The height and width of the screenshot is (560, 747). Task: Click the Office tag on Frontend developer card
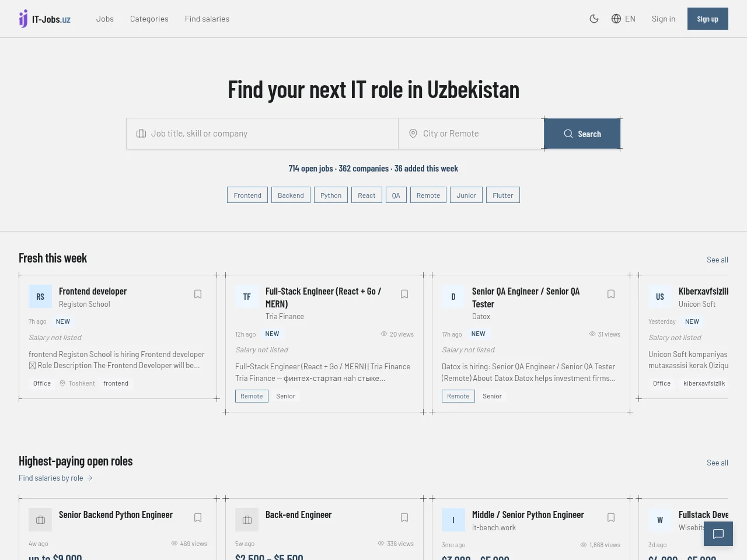click(42, 383)
